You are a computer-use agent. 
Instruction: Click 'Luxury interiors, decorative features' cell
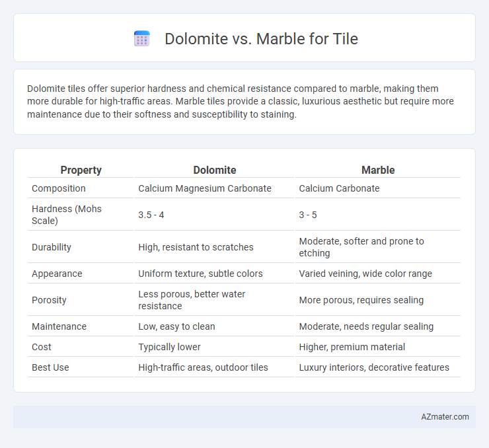pos(374,367)
